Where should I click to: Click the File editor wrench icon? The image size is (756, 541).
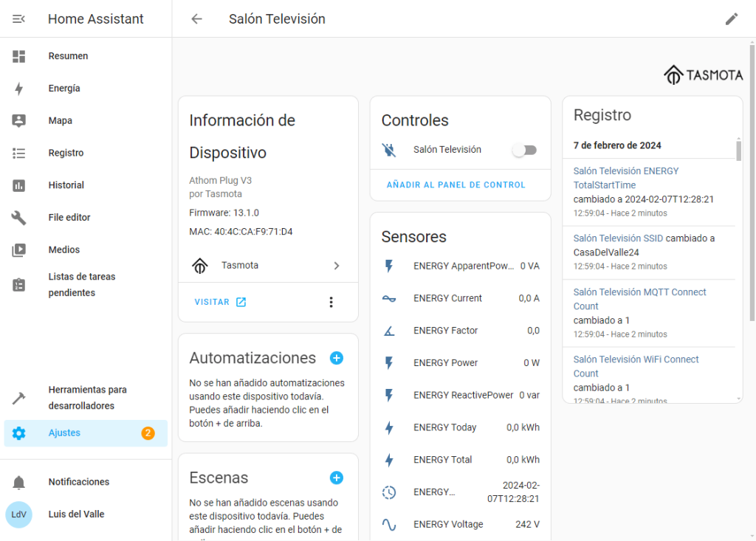coord(19,218)
